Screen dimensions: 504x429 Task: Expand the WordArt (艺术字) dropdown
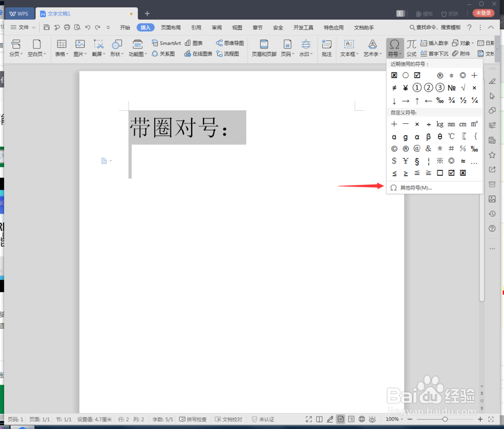(x=381, y=54)
